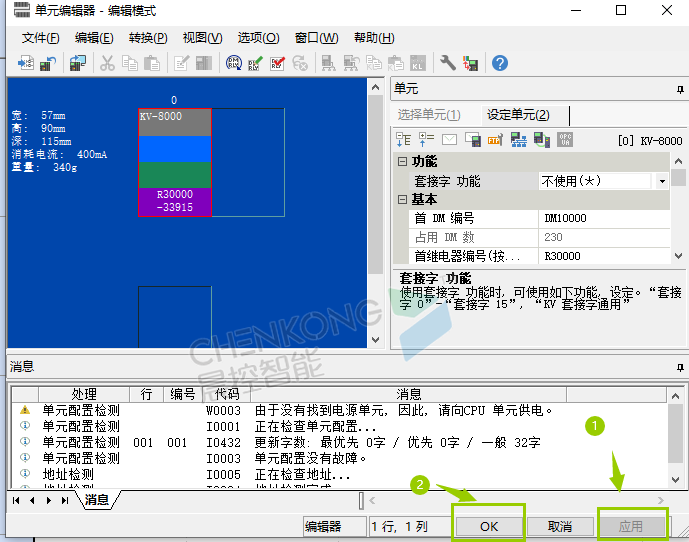Click the 取消 button
Screen dimensions: 689x542
[x=560, y=525]
